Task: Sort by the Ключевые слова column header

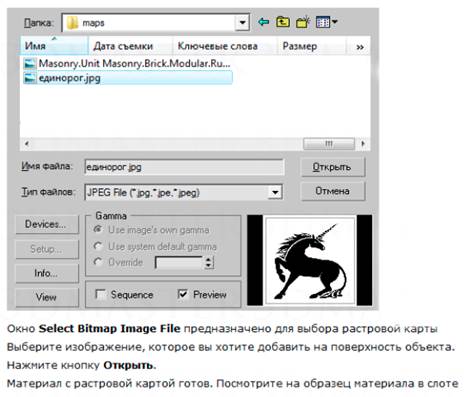Action: pyautogui.click(x=225, y=46)
